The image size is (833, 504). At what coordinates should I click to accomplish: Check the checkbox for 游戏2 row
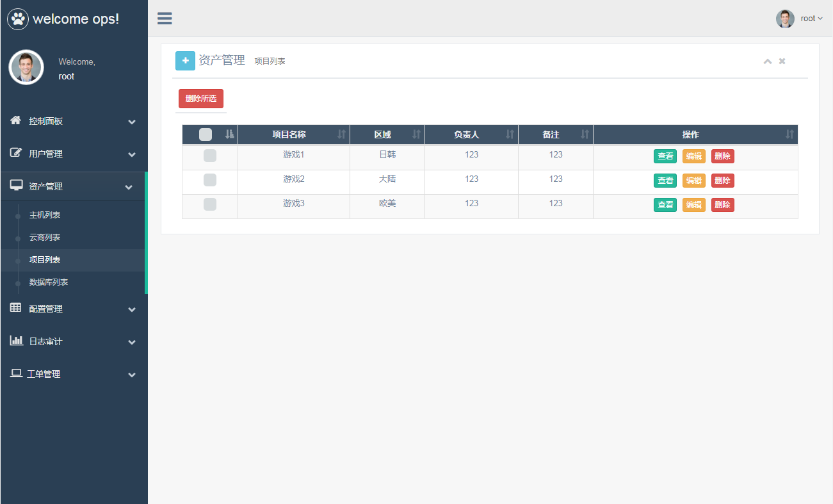tap(210, 180)
